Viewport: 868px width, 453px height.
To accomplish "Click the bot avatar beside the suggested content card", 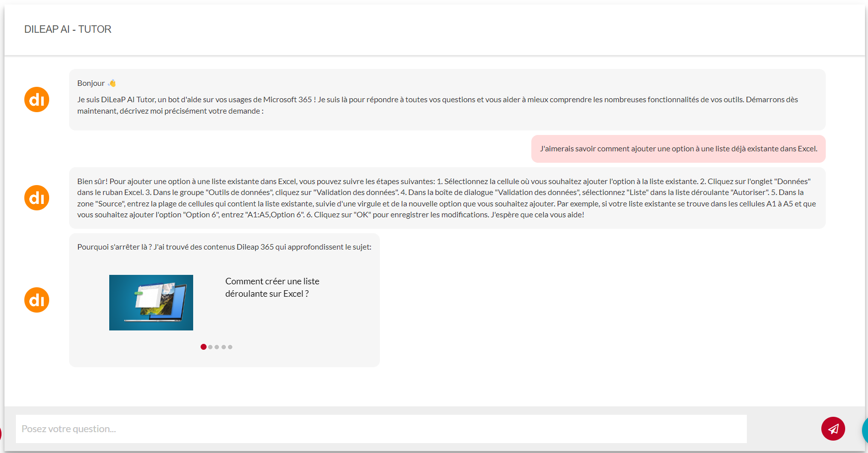I will 37,300.
